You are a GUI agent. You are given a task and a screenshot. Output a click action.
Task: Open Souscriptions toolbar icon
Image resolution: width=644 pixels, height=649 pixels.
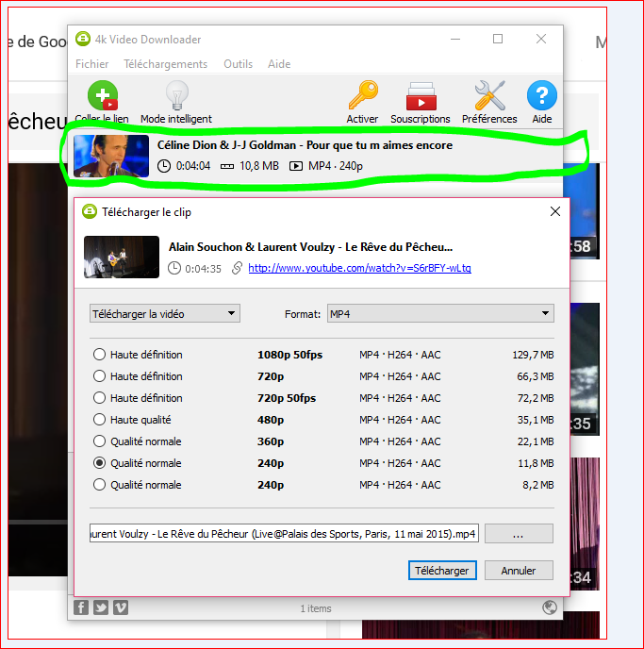(x=421, y=96)
